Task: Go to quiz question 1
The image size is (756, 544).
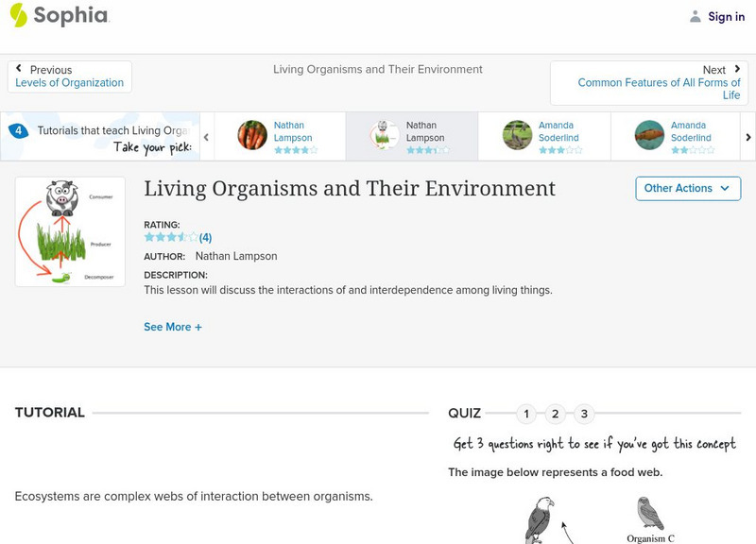Action: [x=526, y=414]
